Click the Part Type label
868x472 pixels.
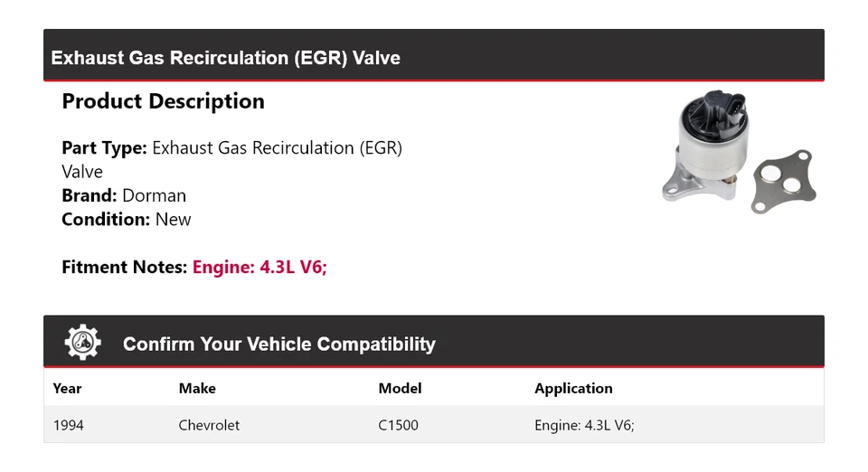(104, 147)
